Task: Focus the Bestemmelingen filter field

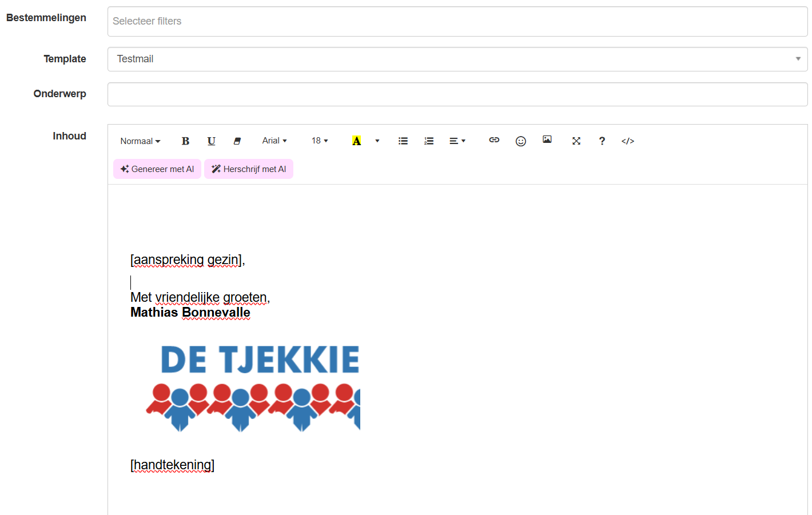Action: click(x=457, y=22)
